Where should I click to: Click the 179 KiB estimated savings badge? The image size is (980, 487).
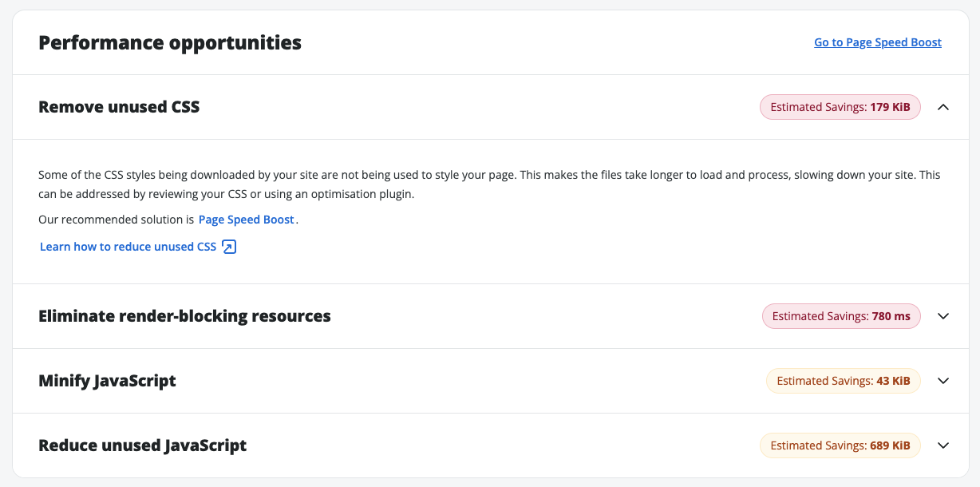tap(840, 107)
